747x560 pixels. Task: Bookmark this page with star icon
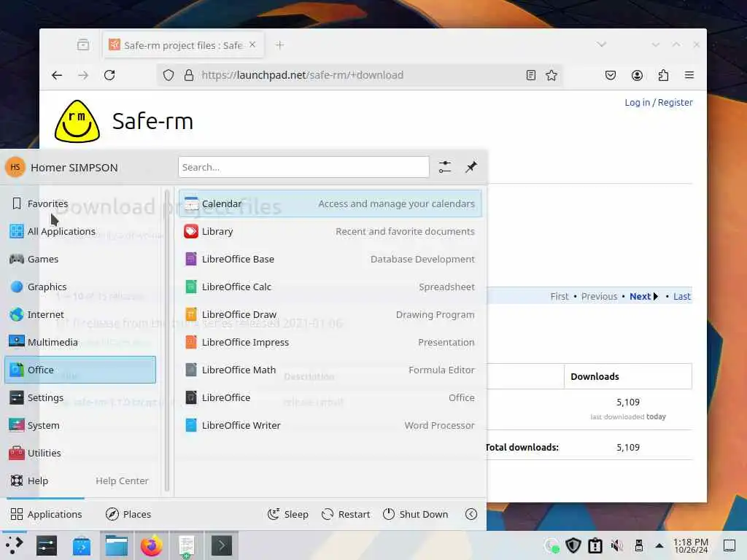click(551, 75)
